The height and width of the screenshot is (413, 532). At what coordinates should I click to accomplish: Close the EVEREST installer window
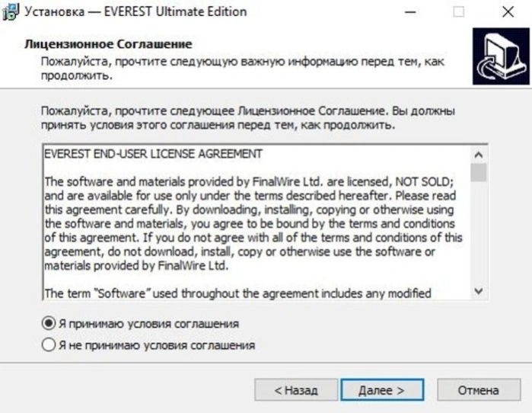pyautogui.click(x=508, y=12)
